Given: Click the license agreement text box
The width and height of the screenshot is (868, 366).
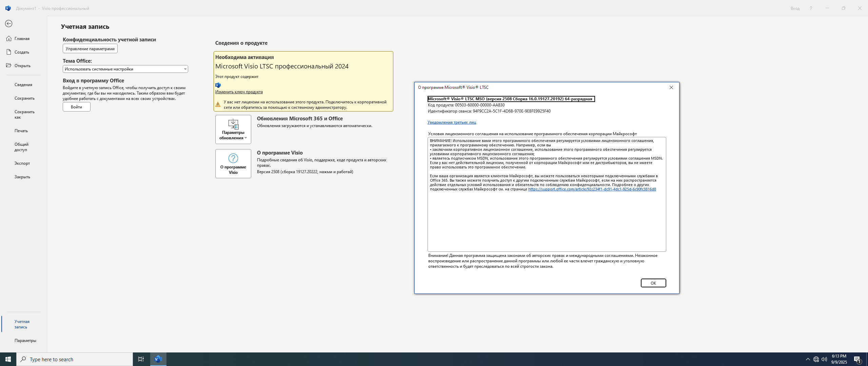Looking at the screenshot, I should tap(547, 195).
